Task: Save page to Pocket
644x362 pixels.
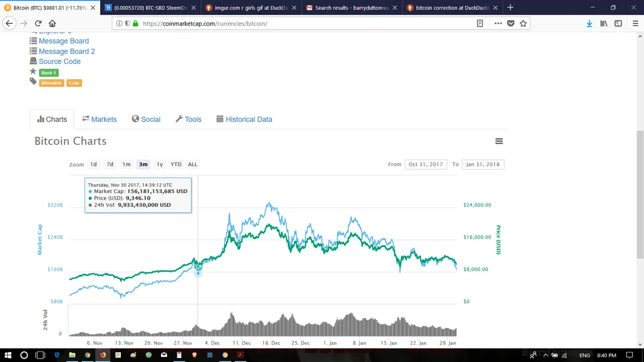Action: point(511,23)
